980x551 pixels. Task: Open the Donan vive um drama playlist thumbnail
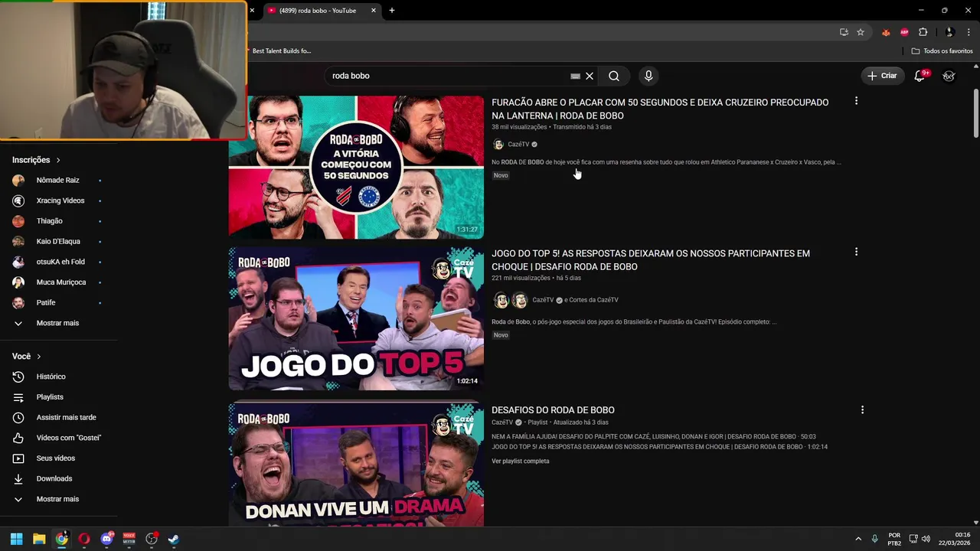356,465
